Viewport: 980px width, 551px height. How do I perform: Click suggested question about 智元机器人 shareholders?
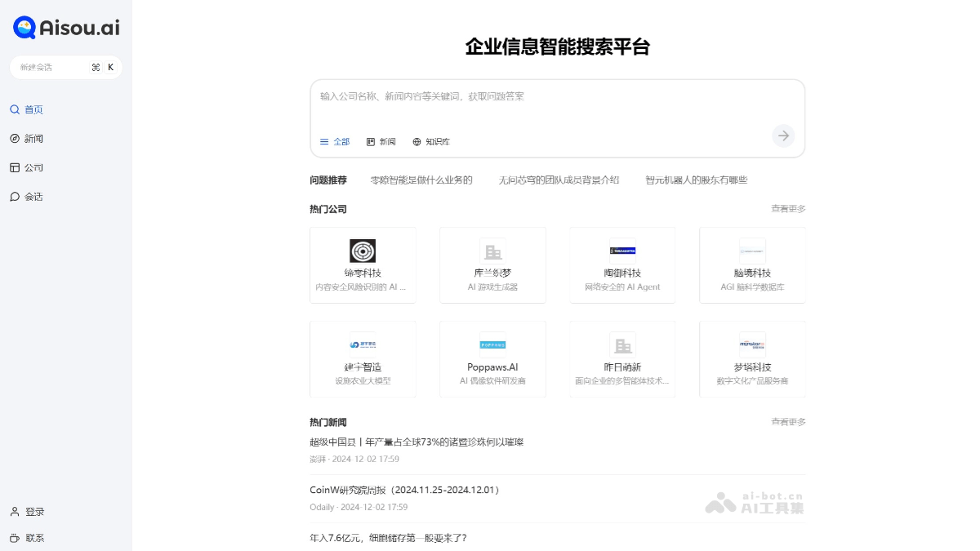click(x=696, y=180)
